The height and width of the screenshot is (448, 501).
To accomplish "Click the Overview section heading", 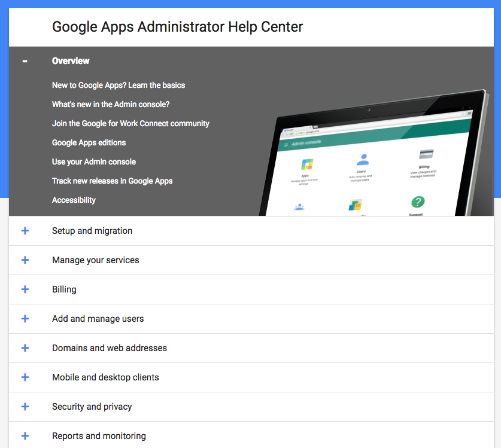I will pyautogui.click(x=71, y=61).
